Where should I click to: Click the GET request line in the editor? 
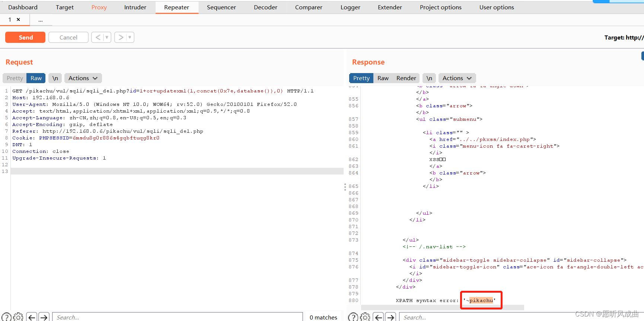[x=163, y=91]
